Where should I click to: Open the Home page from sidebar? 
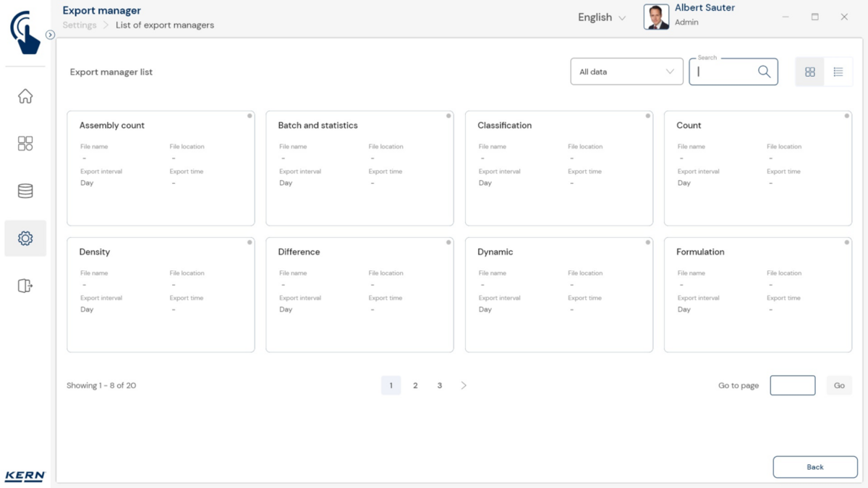(x=25, y=96)
